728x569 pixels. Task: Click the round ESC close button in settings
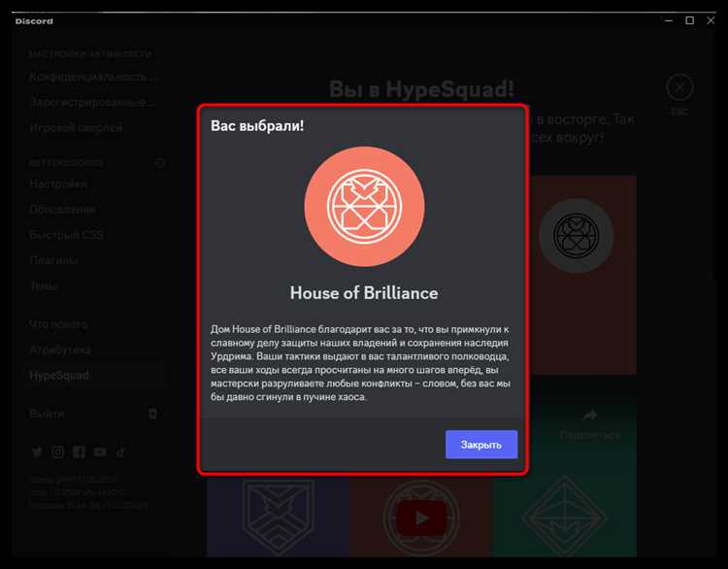(x=679, y=87)
